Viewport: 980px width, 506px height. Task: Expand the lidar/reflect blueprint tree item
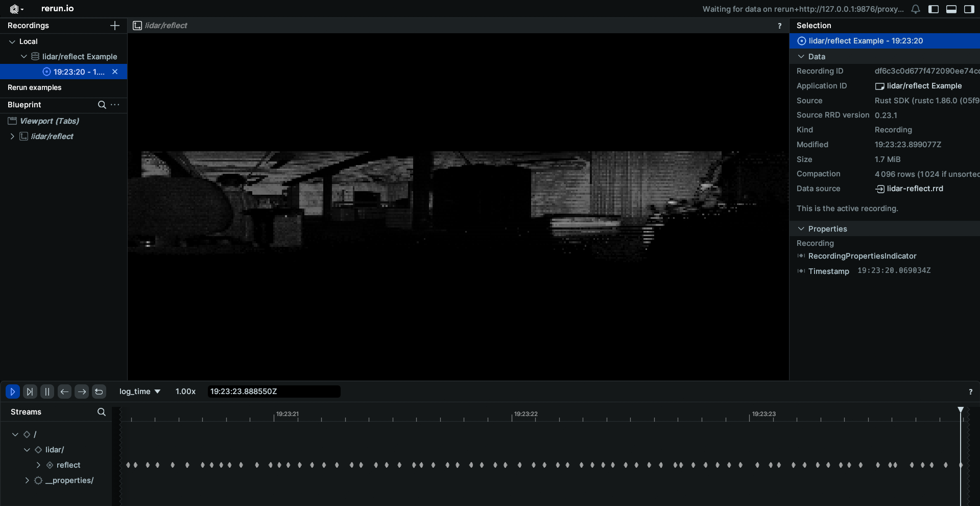(x=12, y=136)
